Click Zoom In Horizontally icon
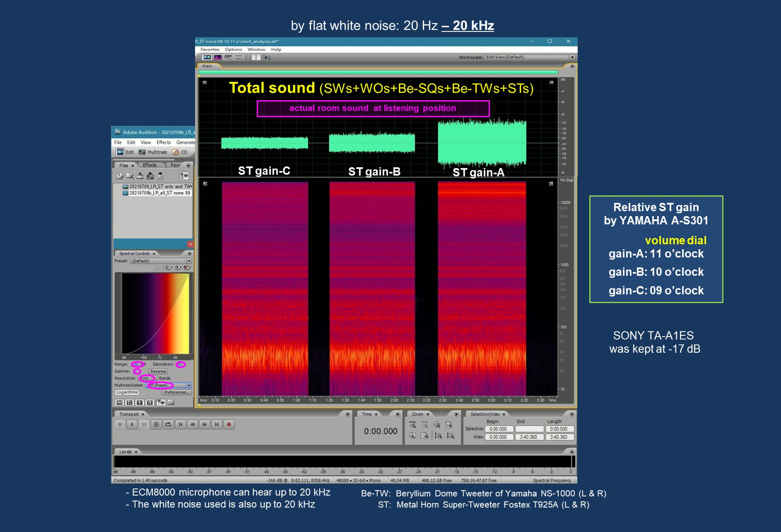 point(413,424)
